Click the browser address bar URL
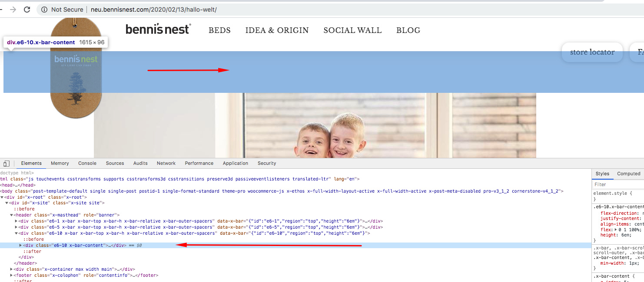 153,10
